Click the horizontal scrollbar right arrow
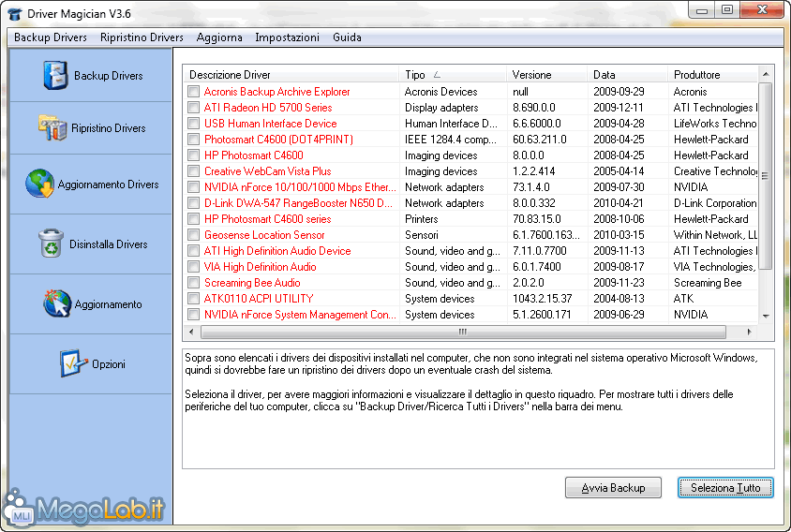 pos(750,332)
